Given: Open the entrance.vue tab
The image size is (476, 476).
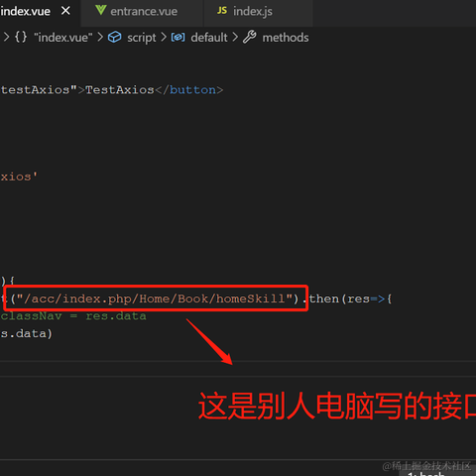Looking at the screenshot, I should [144, 11].
